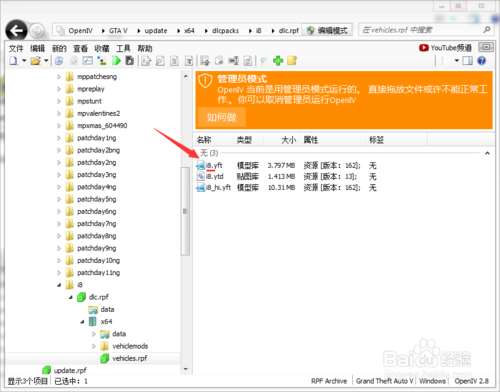Click the mpreplay folder icon
This screenshot has width=500, height=392.
tap(69, 89)
